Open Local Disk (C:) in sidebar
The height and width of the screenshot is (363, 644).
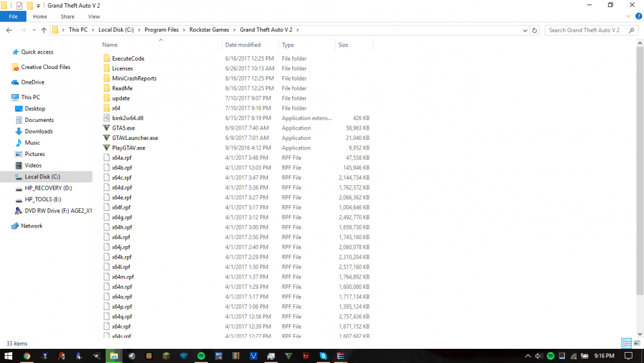[43, 177]
